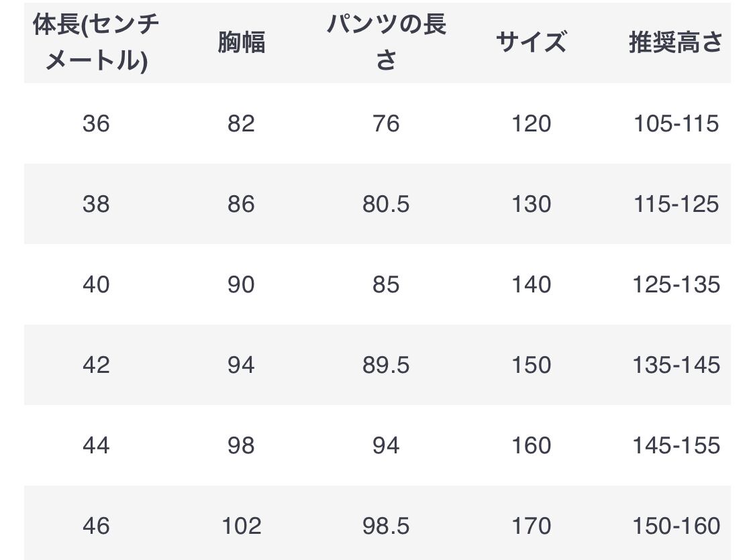Select the size 160 cell
This screenshot has height=560, width=755.
[531, 445]
